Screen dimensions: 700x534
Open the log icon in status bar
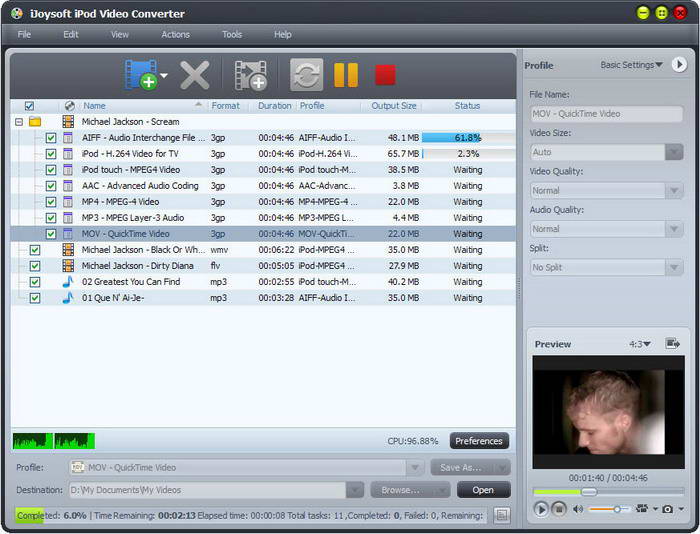click(502, 515)
